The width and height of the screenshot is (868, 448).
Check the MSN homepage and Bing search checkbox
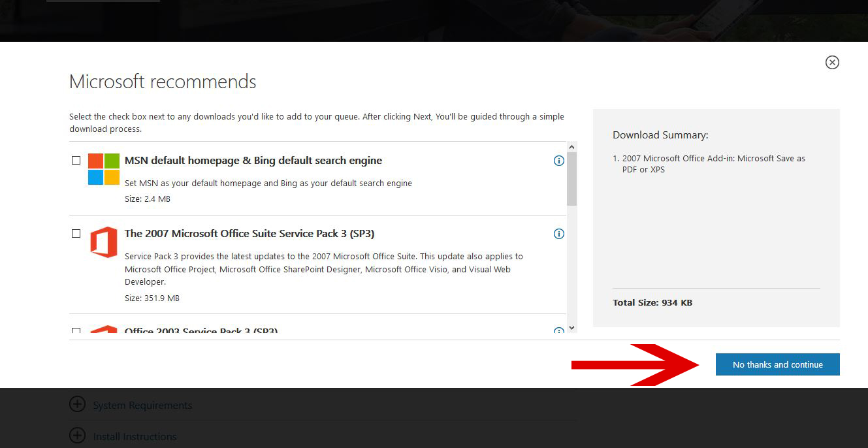coord(76,159)
